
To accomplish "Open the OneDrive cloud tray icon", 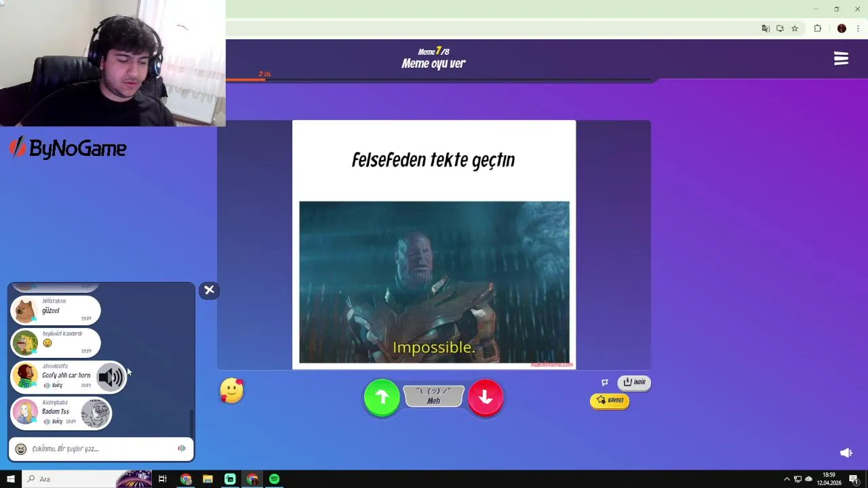I will (808, 479).
